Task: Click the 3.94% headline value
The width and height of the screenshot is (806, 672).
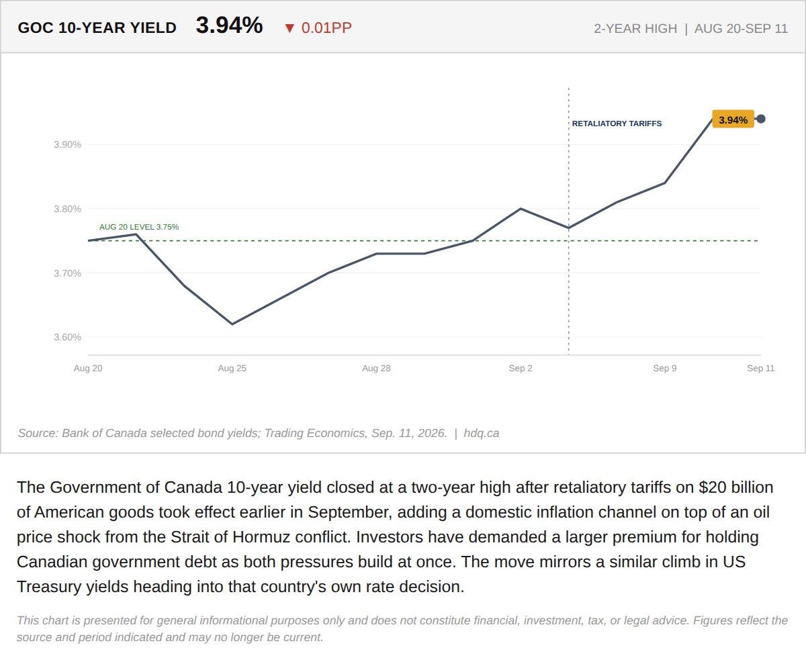Action: point(229,26)
